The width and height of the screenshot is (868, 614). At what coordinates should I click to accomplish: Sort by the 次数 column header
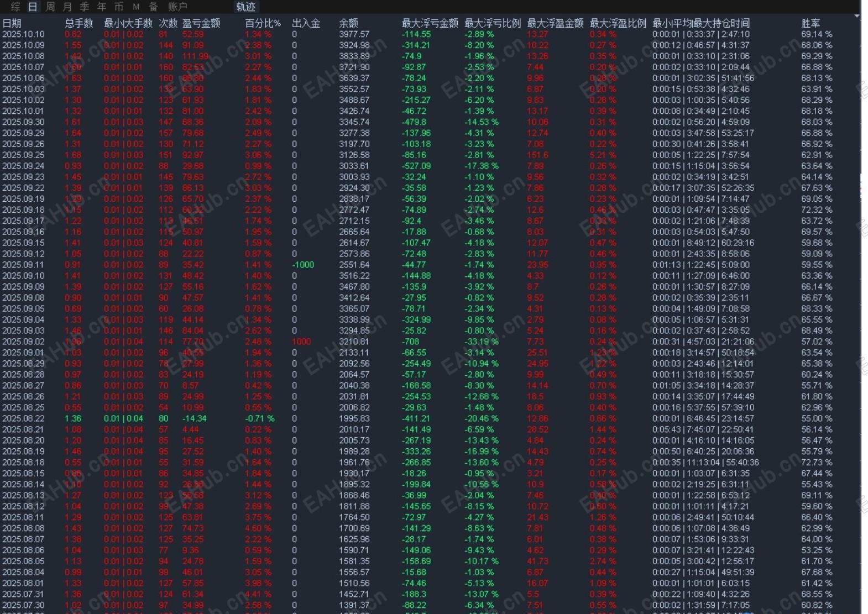coord(169,23)
